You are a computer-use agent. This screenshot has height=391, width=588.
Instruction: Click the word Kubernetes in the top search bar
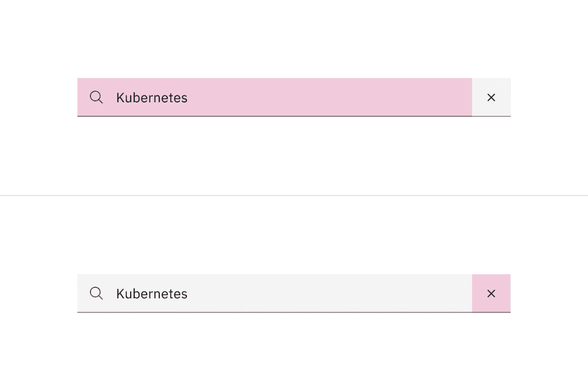tap(152, 98)
